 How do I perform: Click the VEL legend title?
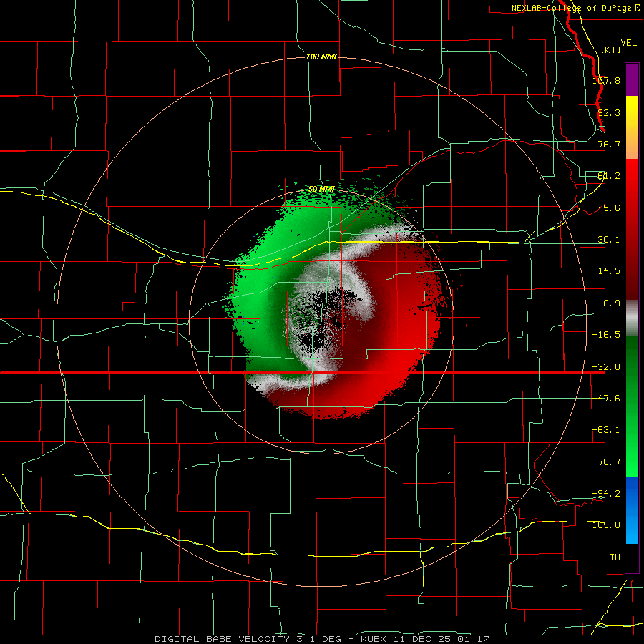(x=628, y=43)
